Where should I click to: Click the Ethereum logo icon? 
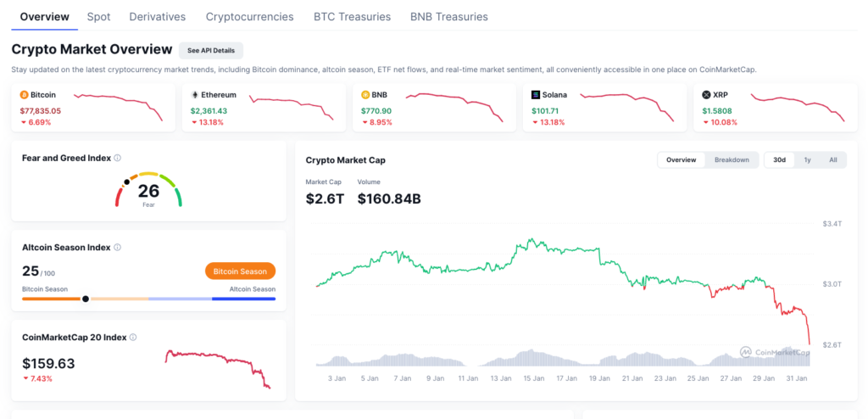tap(195, 95)
